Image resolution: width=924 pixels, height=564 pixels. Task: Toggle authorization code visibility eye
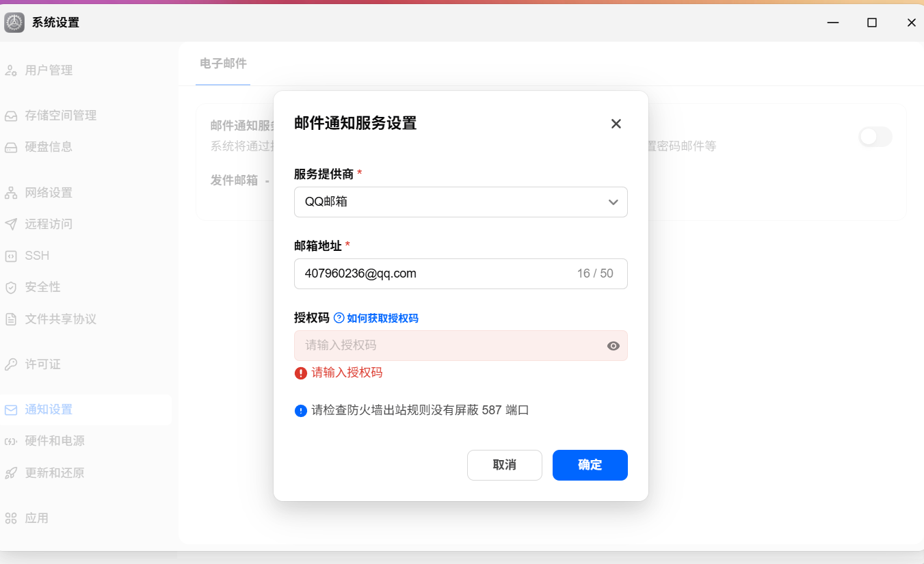tap(613, 346)
